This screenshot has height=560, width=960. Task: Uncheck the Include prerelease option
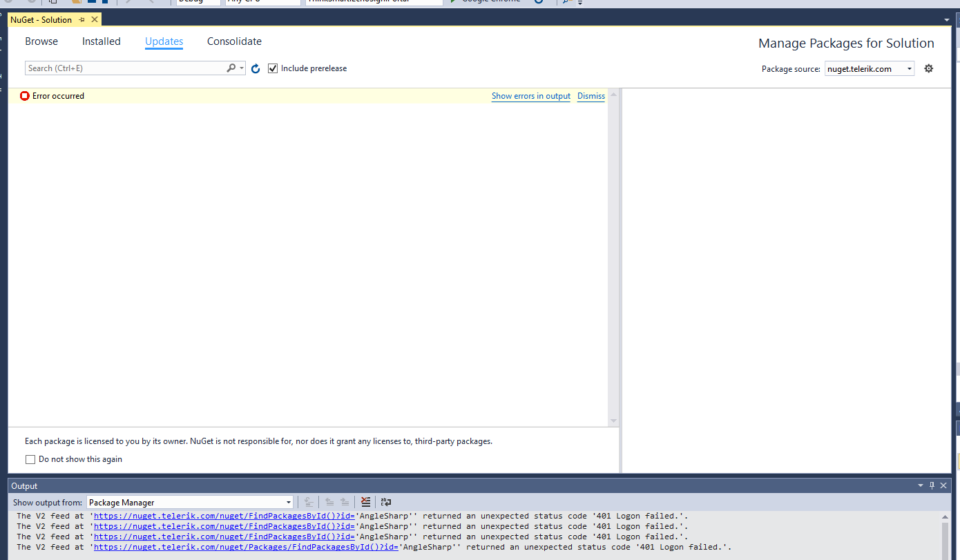click(x=273, y=68)
